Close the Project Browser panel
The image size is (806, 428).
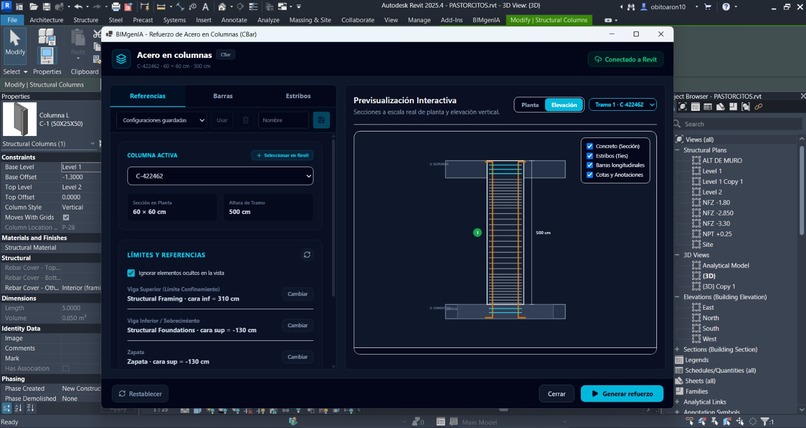[802, 96]
